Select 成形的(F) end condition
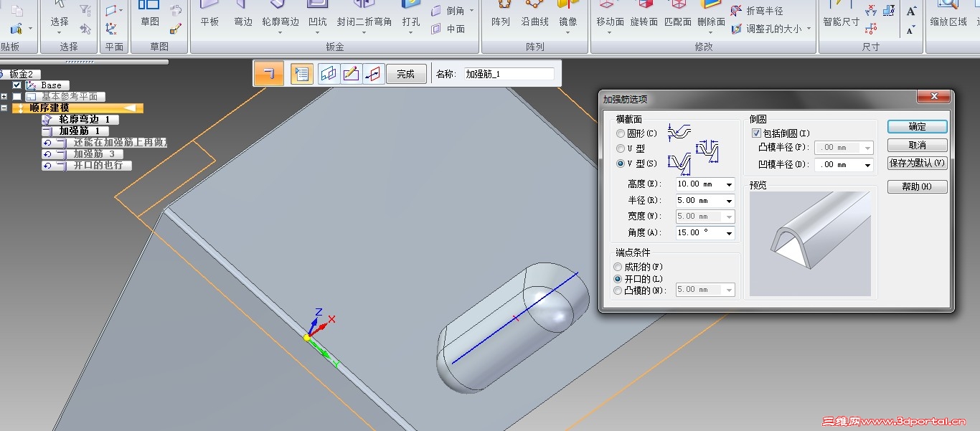Screen dimensions: 980x431 (618, 267)
